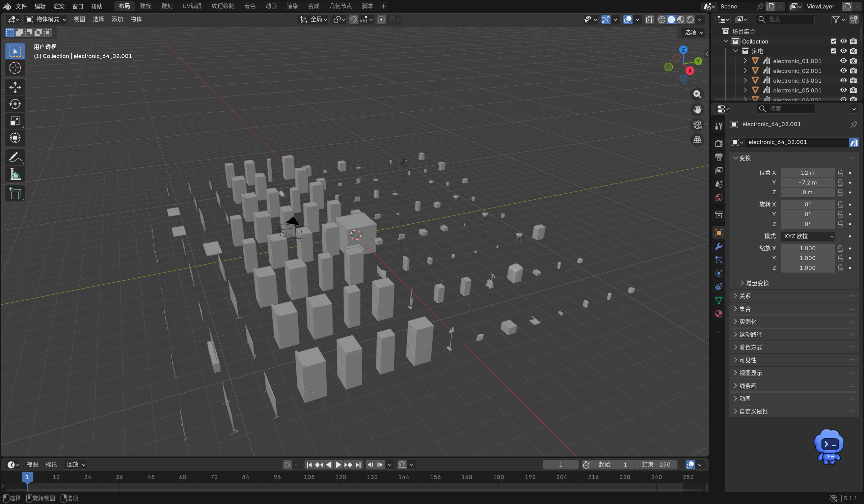The height and width of the screenshot is (504, 864).
Task: Hide electronic_01.001 with its eye icon
Action: [x=843, y=61]
